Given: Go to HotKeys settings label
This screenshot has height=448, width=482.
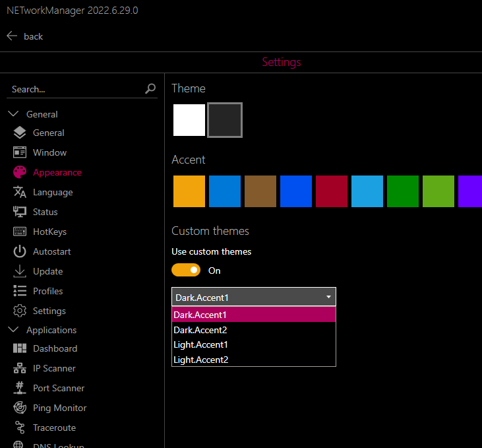Looking at the screenshot, I should pyautogui.click(x=50, y=232).
